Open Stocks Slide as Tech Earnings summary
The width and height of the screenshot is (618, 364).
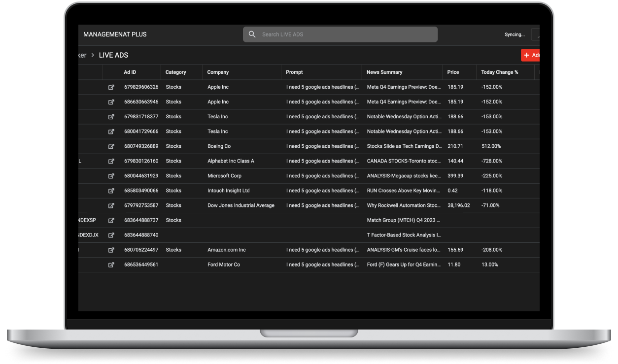[x=404, y=146]
